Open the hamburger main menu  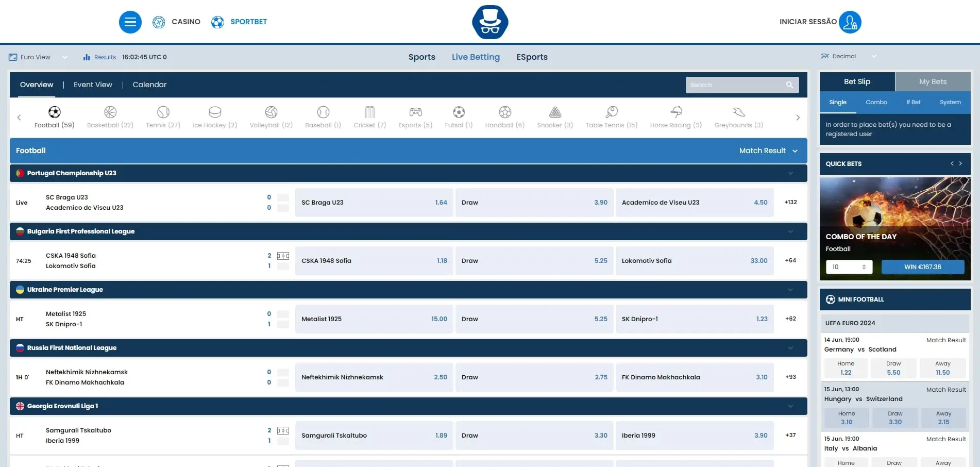130,22
